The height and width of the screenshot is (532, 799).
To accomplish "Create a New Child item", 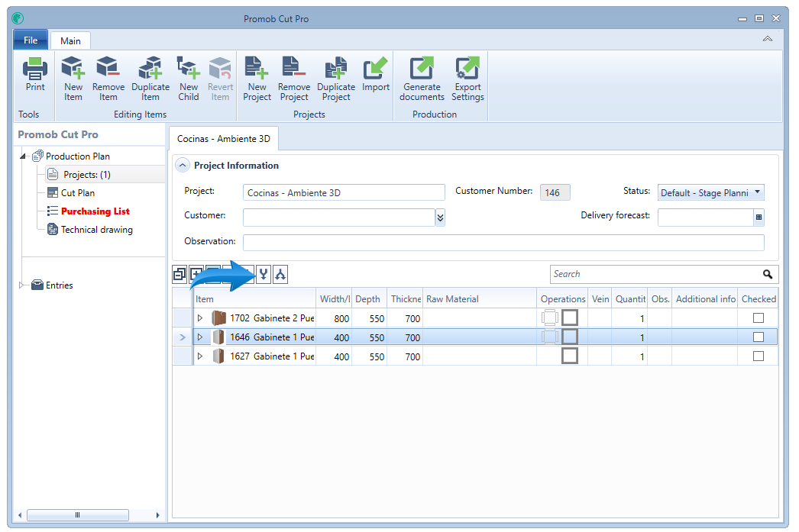I will coord(189,79).
